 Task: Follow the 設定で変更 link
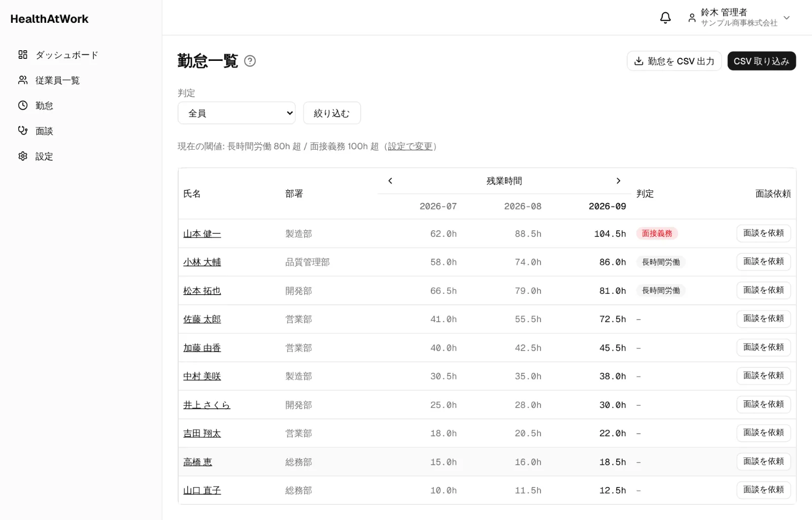410,146
